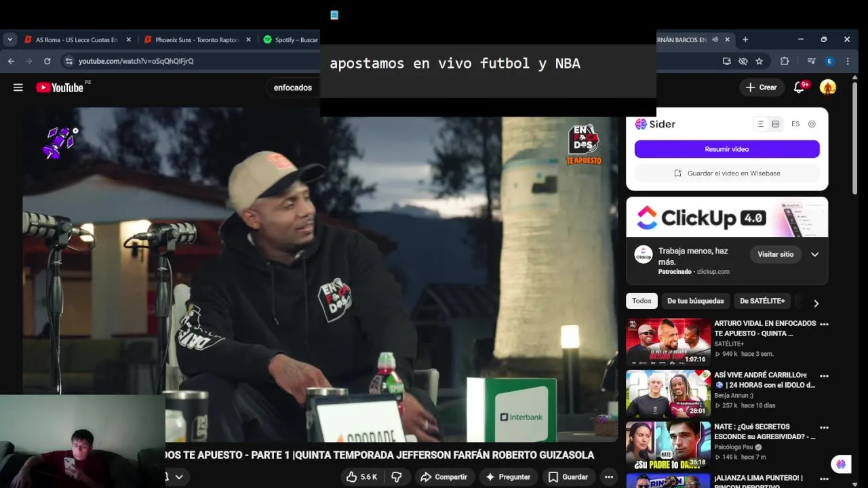This screenshot has height=488, width=868.
Task: Click Preguntar button
Action: [507, 477]
